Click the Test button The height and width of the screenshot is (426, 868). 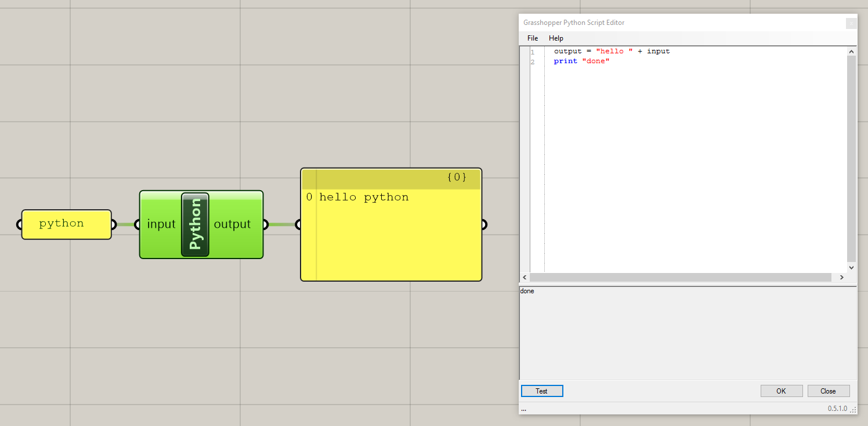tap(542, 391)
